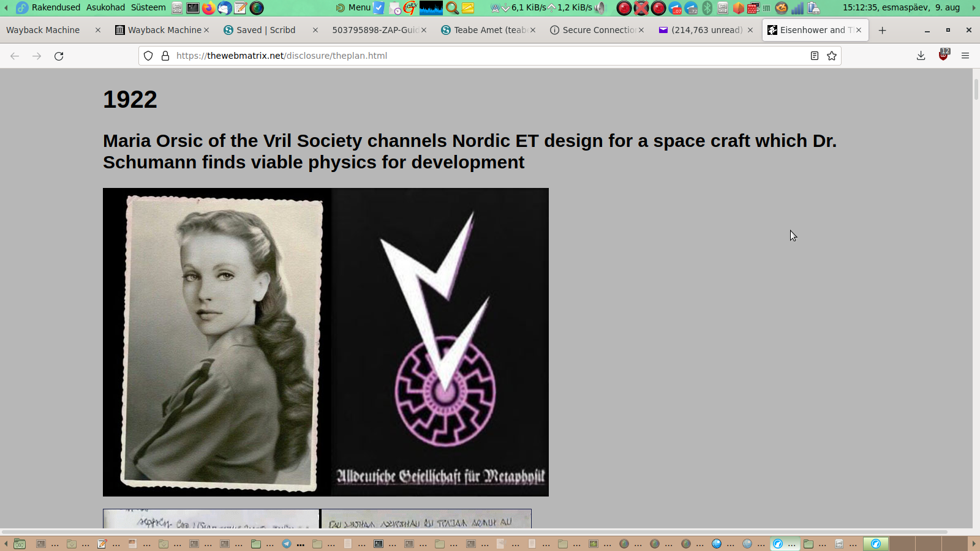This screenshot has height=551, width=980.
Task: Open the downloads panel
Action: [921, 56]
